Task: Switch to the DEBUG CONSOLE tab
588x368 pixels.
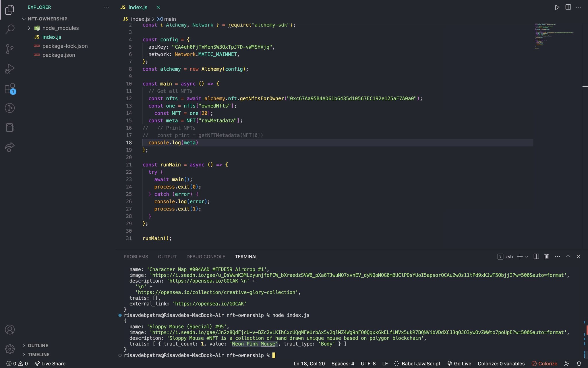Action: [206, 256]
